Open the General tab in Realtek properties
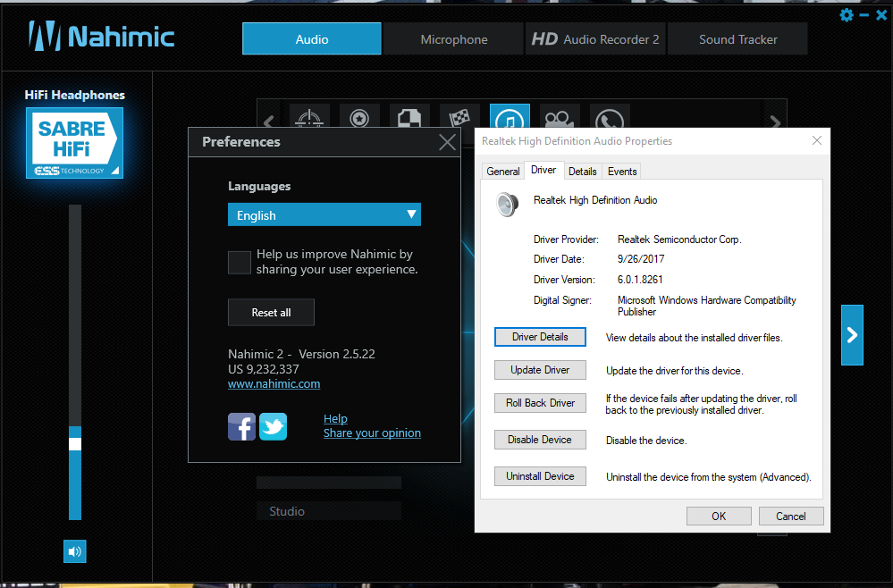The height and width of the screenshot is (588, 893). click(x=503, y=172)
